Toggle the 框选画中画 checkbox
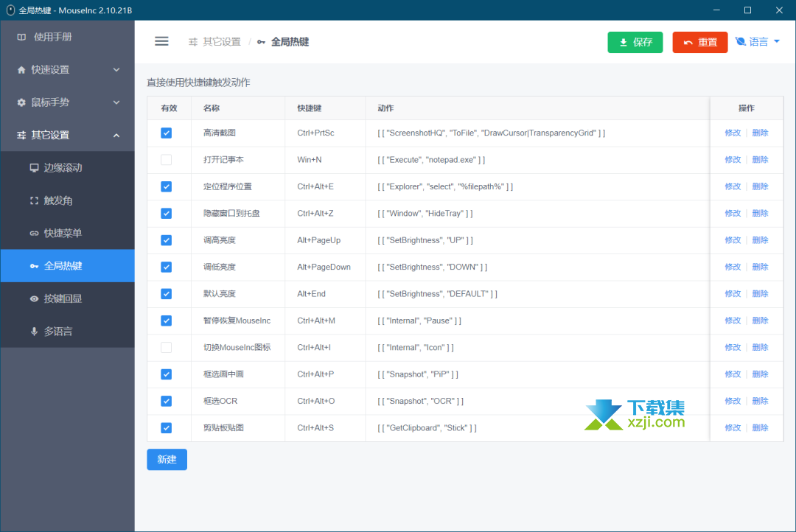Screen dimensions: 796x532 coord(166,374)
